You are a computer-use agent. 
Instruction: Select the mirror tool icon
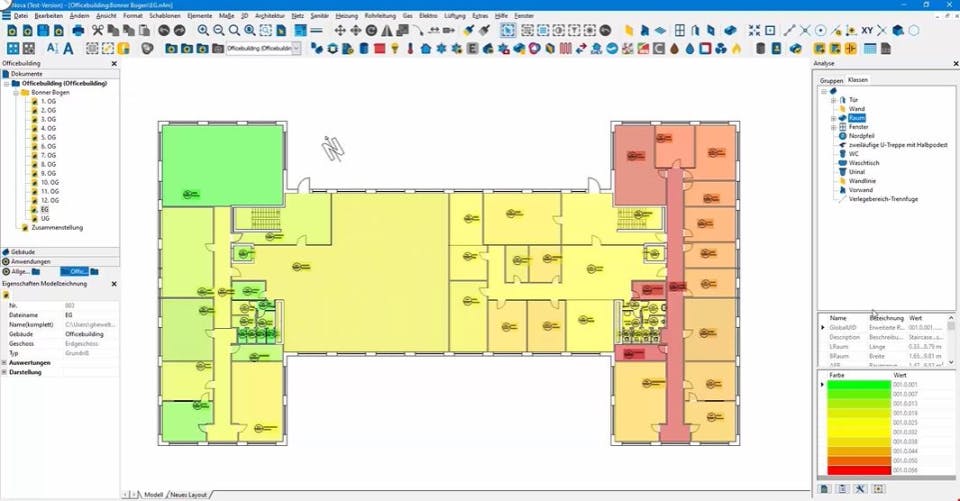click(387, 30)
